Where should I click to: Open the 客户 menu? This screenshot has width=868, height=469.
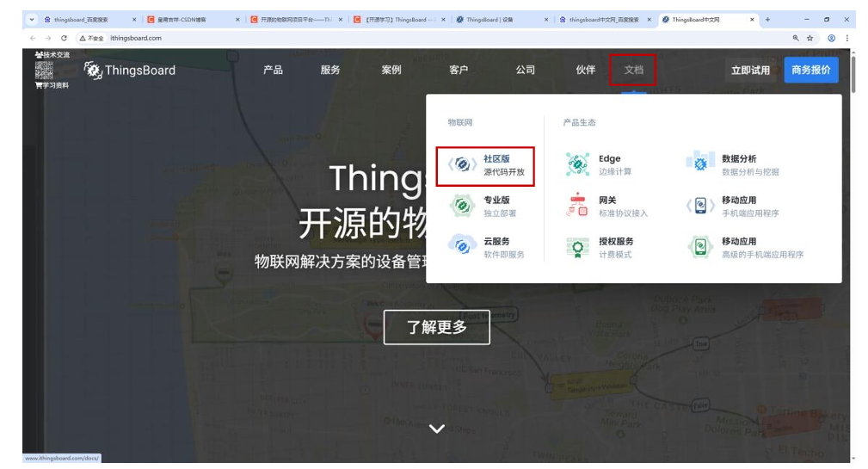[459, 70]
